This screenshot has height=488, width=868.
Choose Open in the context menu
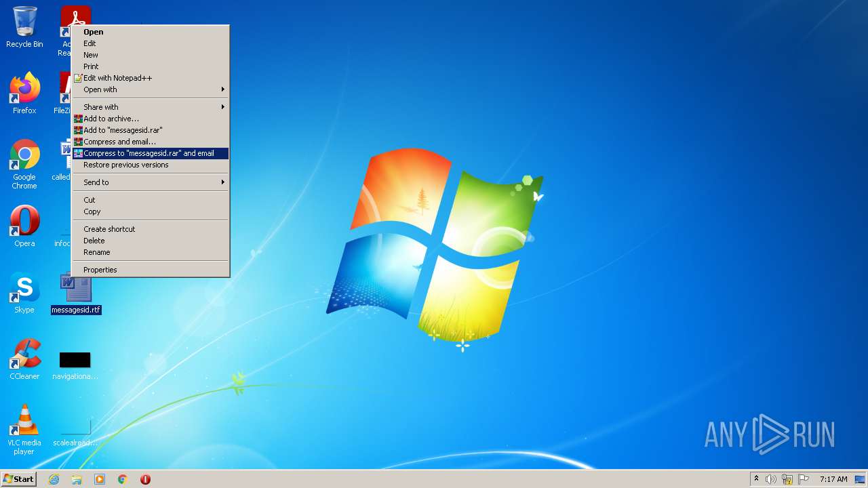click(x=151, y=32)
